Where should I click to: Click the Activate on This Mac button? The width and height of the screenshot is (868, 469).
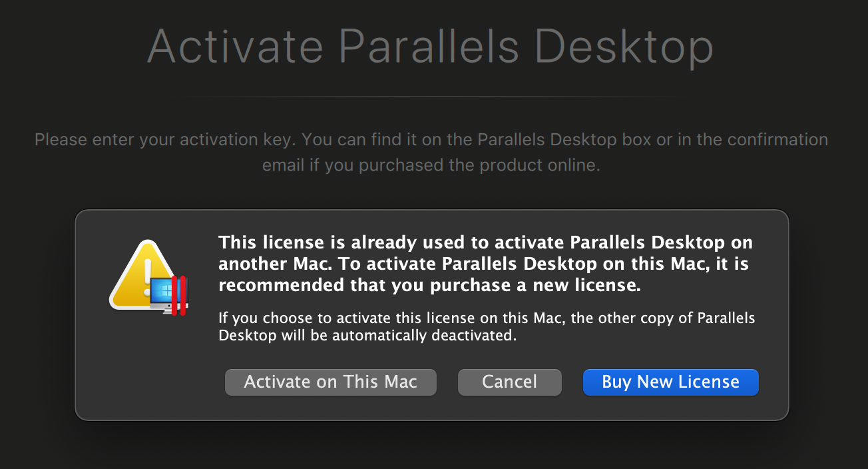330,382
